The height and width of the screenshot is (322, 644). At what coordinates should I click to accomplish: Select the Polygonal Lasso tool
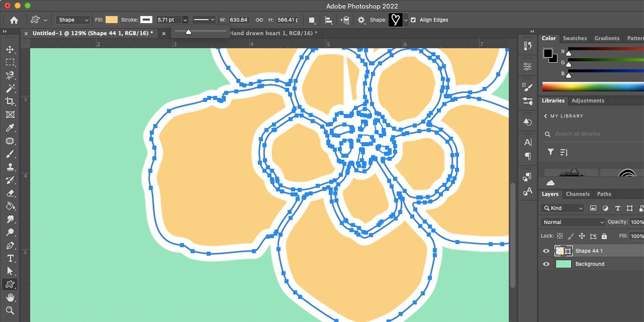pyautogui.click(x=10, y=75)
